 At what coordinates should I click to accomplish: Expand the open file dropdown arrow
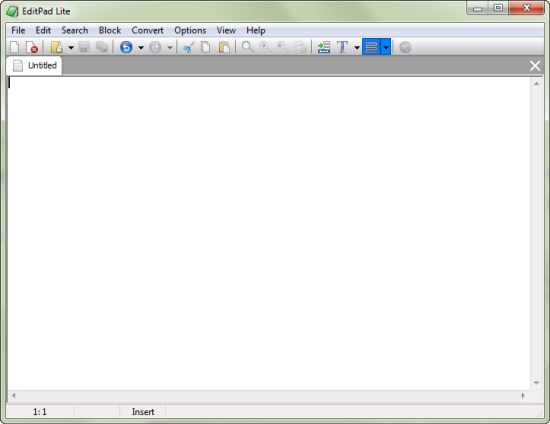[x=71, y=47]
